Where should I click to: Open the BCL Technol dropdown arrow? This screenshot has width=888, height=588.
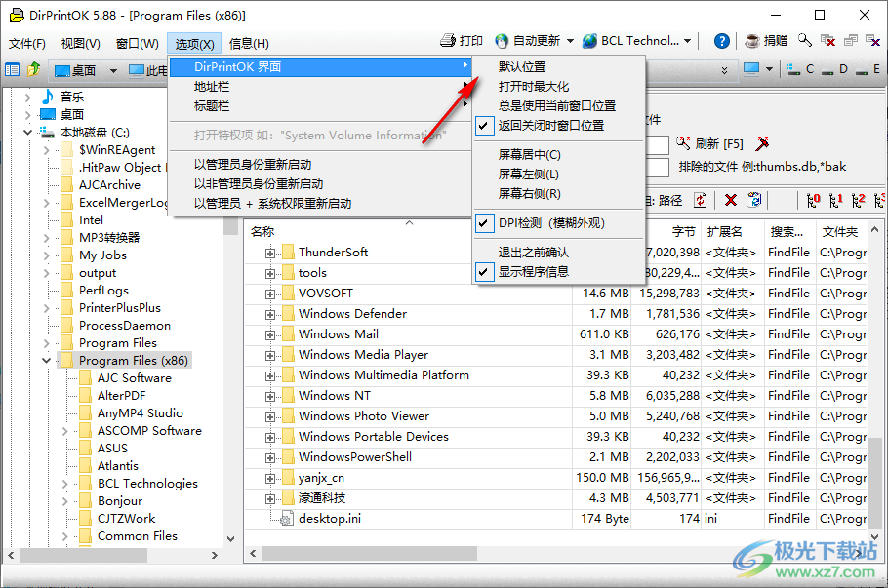pyautogui.click(x=687, y=41)
